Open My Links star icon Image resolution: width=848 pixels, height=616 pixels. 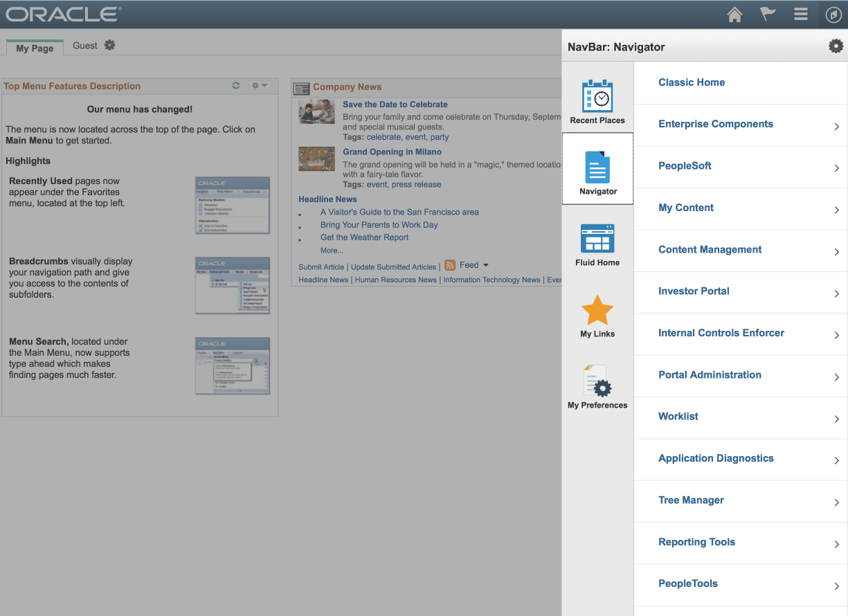[597, 311]
